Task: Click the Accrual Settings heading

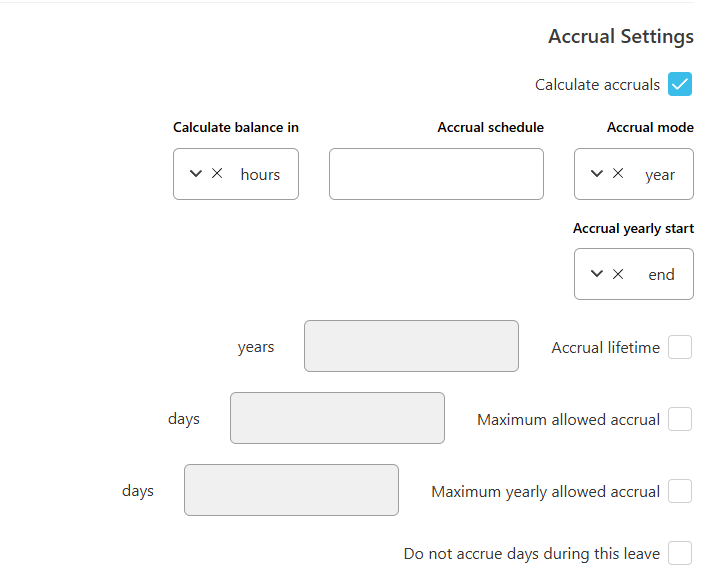Action: (620, 37)
